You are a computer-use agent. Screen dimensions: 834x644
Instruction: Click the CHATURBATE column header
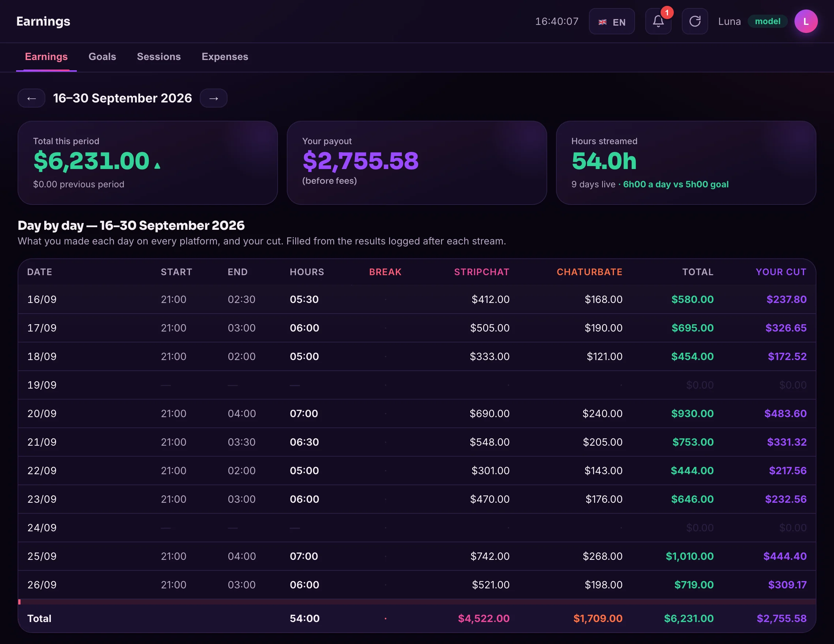click(x=589, y=272)
